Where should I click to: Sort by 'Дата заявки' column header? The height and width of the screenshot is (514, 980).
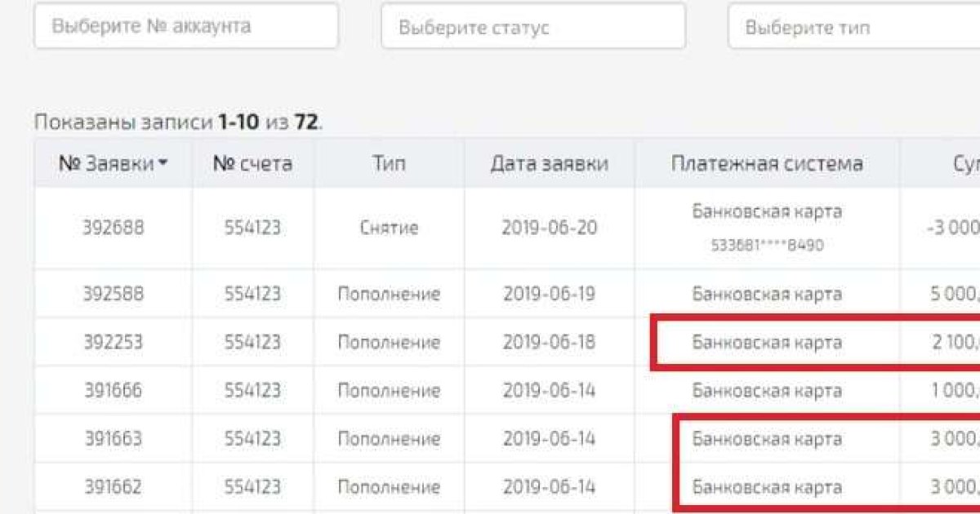pyautogui.click(x=549, y=163)
